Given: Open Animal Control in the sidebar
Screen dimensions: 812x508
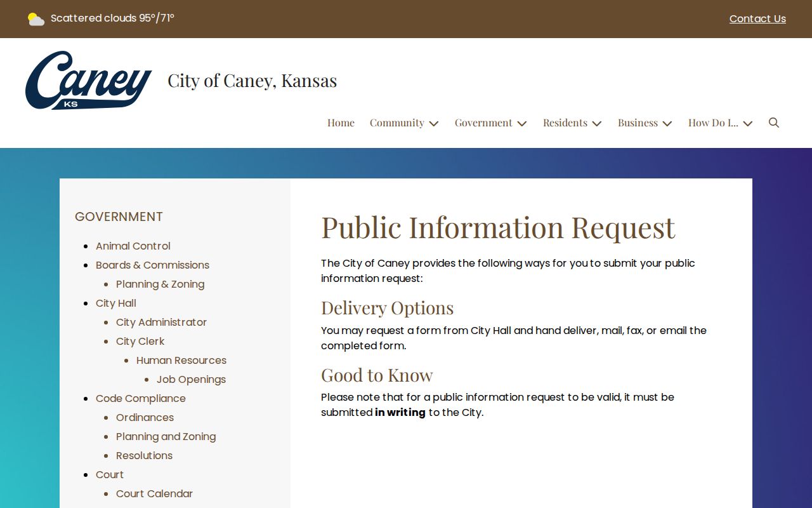Looking at the screenshot, I should [x=133, y=246].
